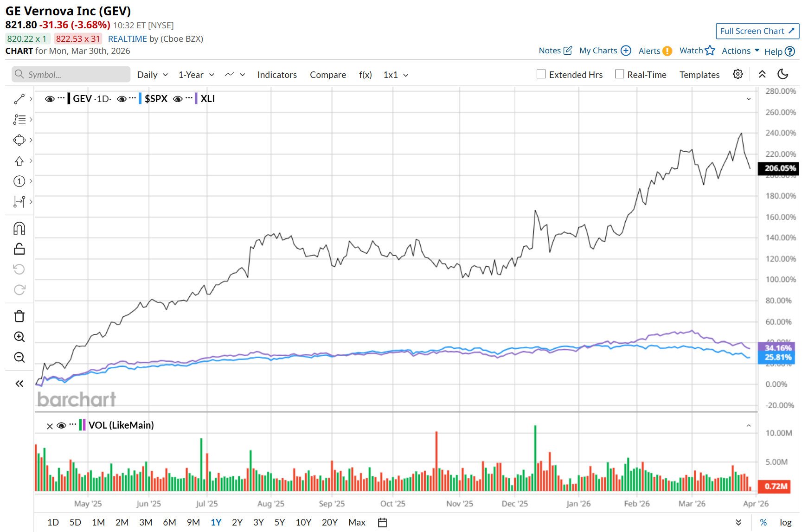Redo the chart action
The image size is (808, 532).
(x=19, y=290)
